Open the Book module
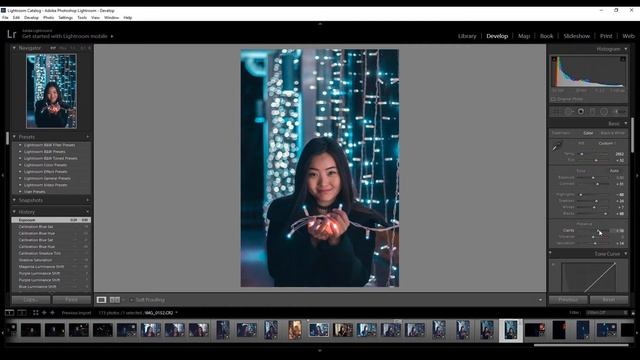 (547, 36)
